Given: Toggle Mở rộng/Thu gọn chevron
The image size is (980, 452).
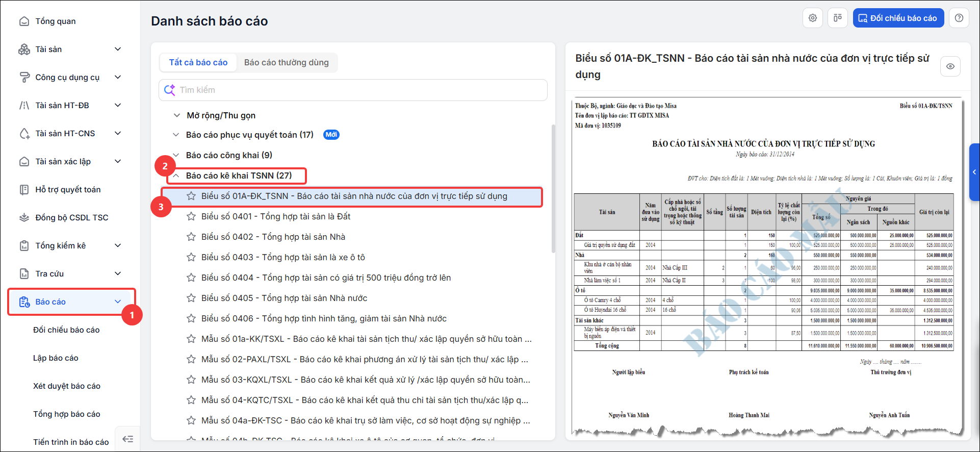Looking at the screenshot, I should [176, 115].
